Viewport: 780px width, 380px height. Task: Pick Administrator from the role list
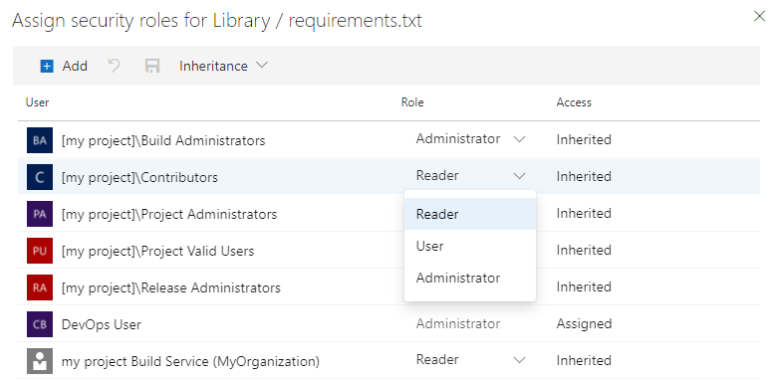pyautogui.click(x=470, y=278)
